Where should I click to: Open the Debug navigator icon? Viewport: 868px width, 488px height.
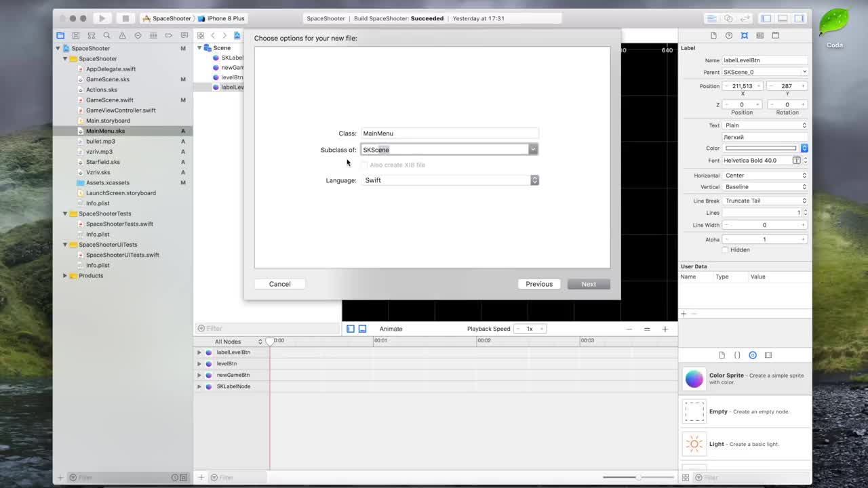pyautogui.click(x=153, y=35)
